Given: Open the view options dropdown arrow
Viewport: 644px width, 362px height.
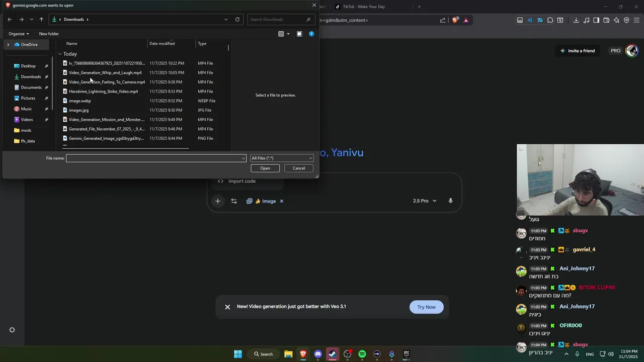Looking at the screenshot, I should pos(288,34).
